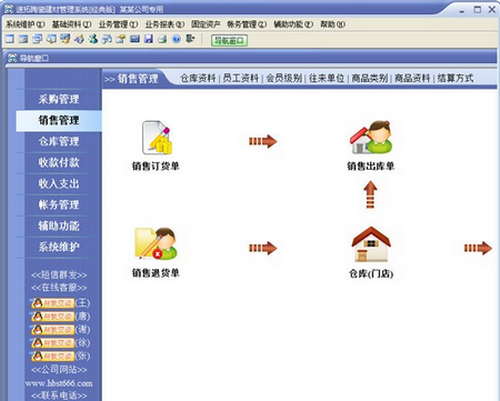Open www.bbst666.com website link
Viewport: 500px width, 401px height.
coord(59,383)
